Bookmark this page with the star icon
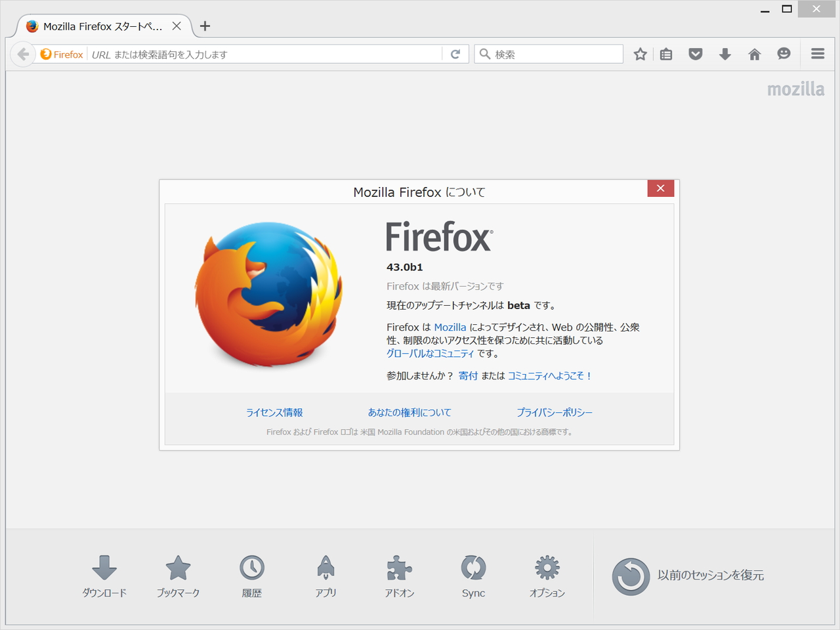The width and height of the screenshot is (840, 630). point(640,54)
